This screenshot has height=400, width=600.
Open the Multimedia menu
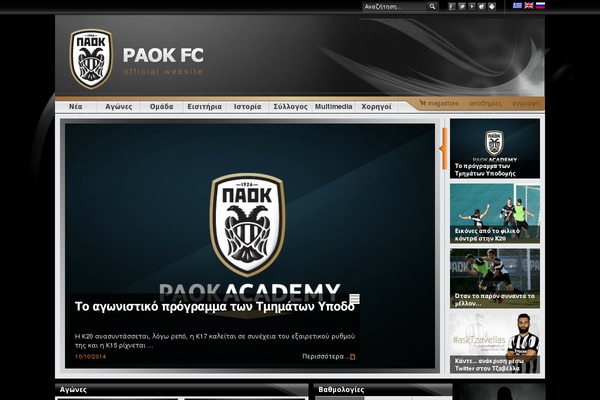click(x=333, y=107)
